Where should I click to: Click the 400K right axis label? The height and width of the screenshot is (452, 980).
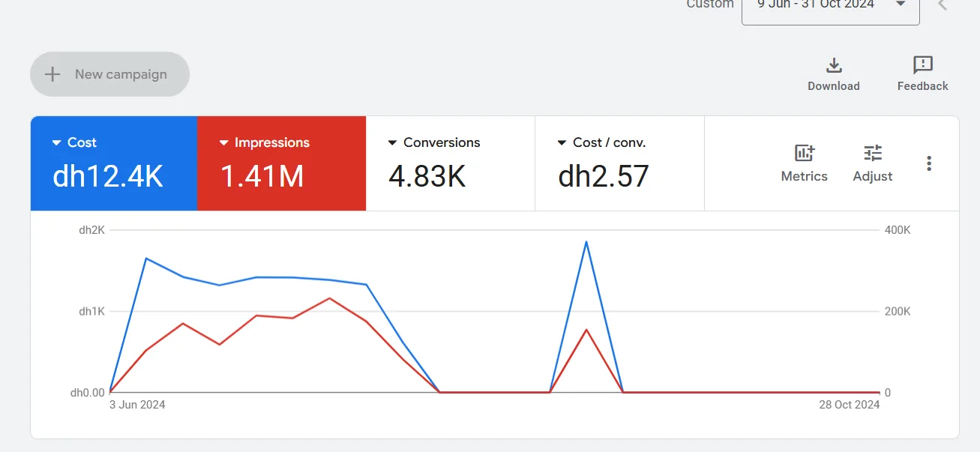point(898,230)
